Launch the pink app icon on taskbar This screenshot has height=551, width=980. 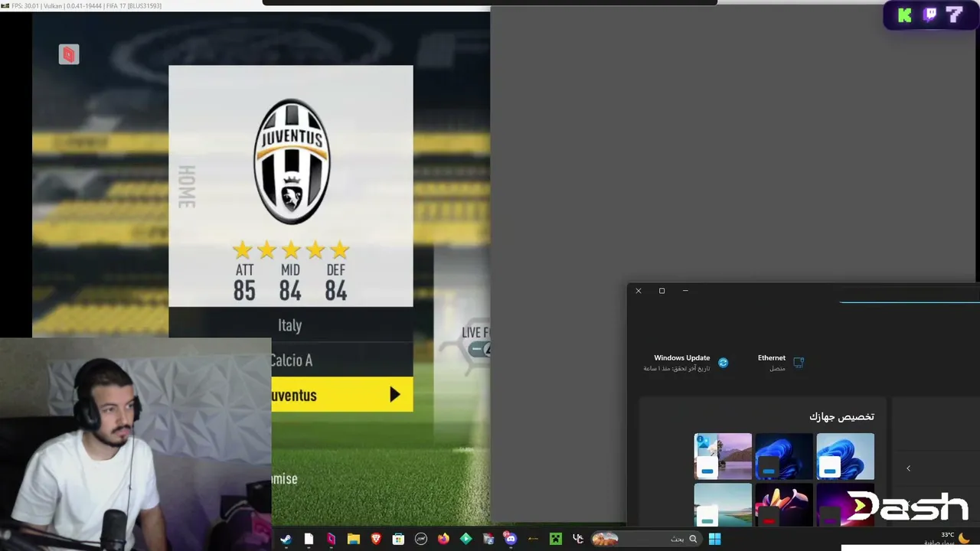(331, 539)
